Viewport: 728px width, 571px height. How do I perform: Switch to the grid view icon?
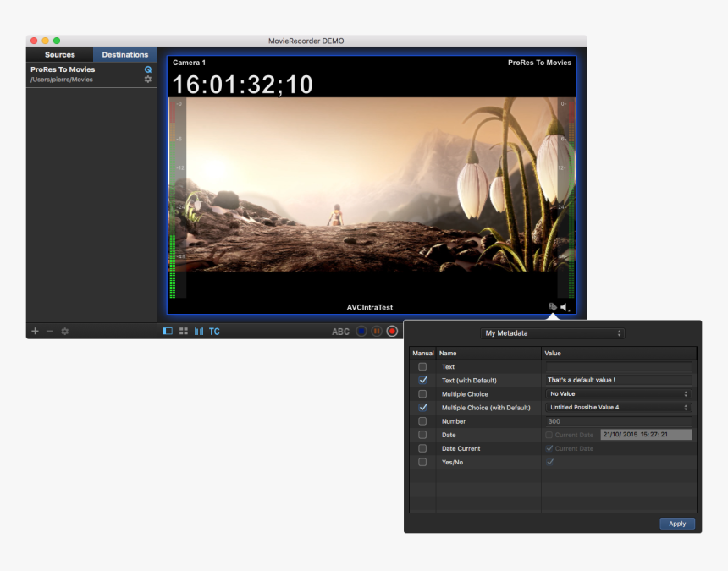pos(184,332)
